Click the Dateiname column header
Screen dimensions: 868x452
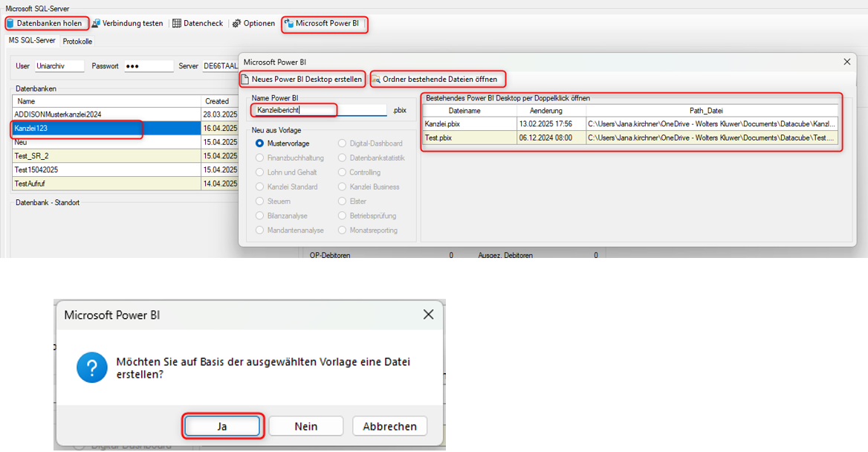click(470, 111)
